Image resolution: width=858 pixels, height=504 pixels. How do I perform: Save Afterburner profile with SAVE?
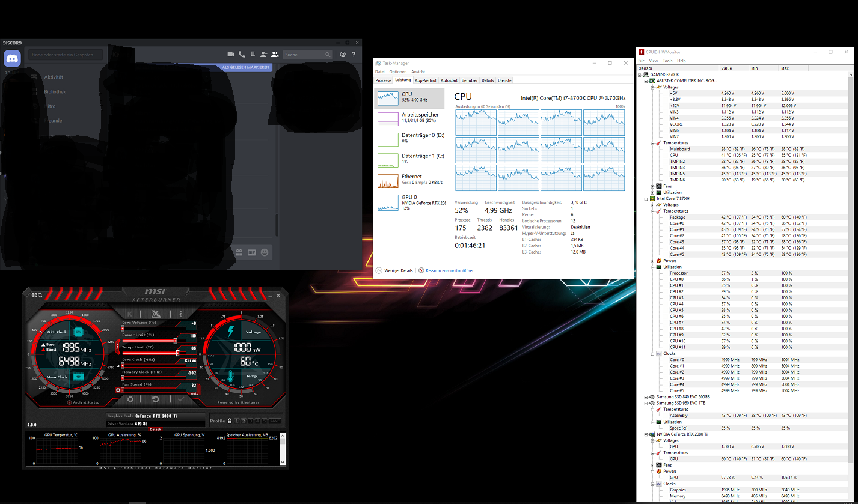click(x=275, y=421)
